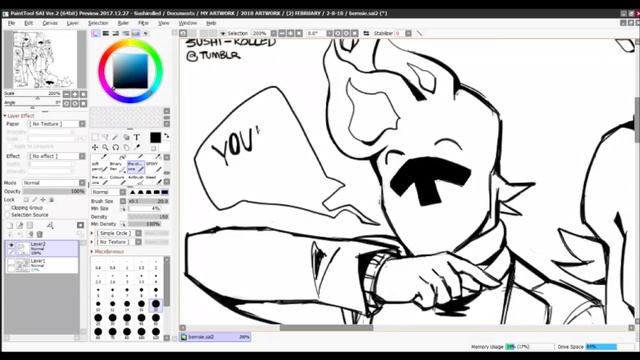Toggle Clipping Group checkbox
The width and height of the screenshot is (640, 360).
[x=7, y=208]
